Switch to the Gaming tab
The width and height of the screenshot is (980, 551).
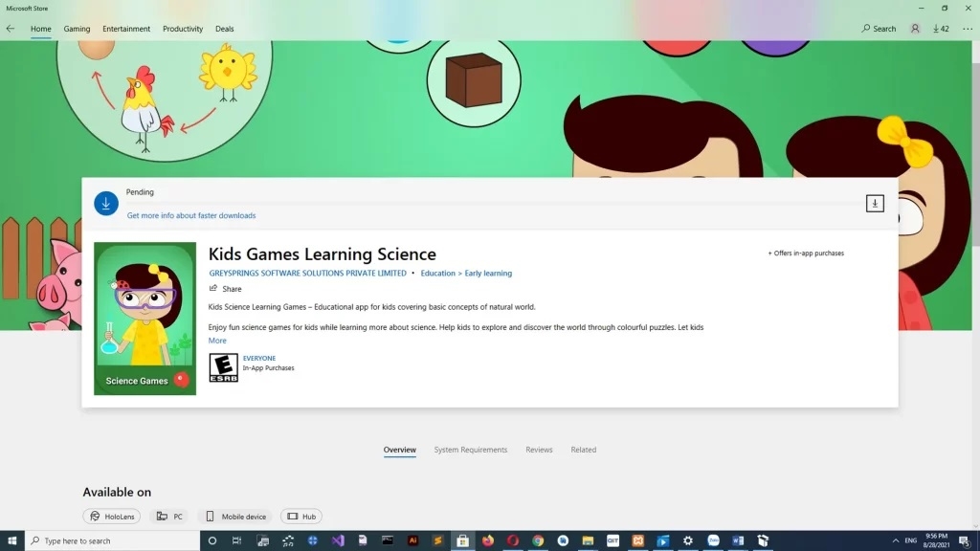[77, 29]
